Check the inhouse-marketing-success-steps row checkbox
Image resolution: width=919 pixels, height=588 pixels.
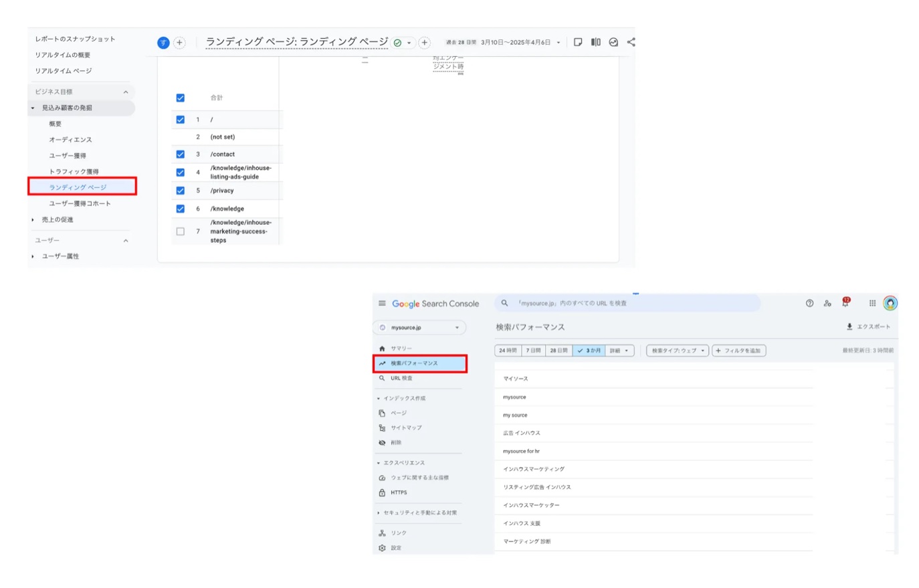(181, 231)
